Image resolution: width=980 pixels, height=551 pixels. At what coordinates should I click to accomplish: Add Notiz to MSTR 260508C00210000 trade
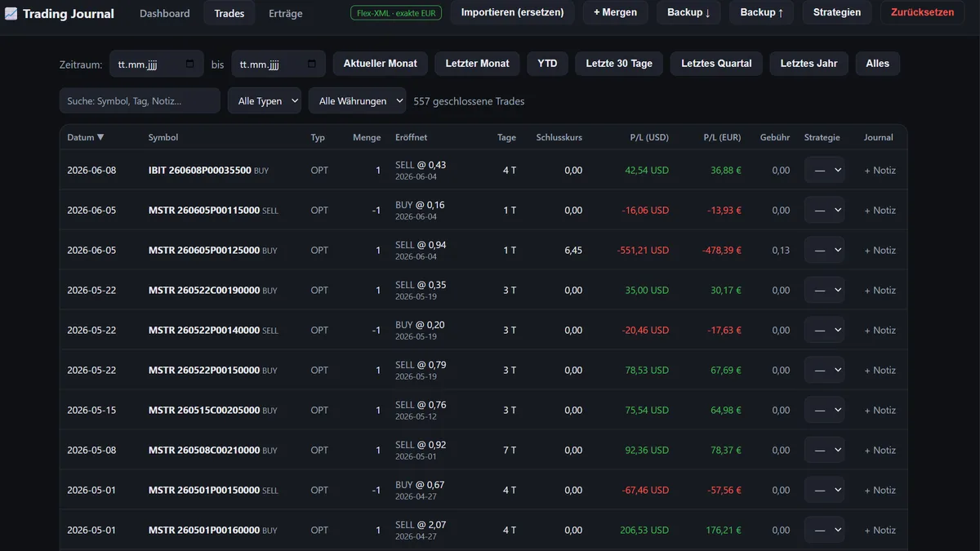[880, 450]
